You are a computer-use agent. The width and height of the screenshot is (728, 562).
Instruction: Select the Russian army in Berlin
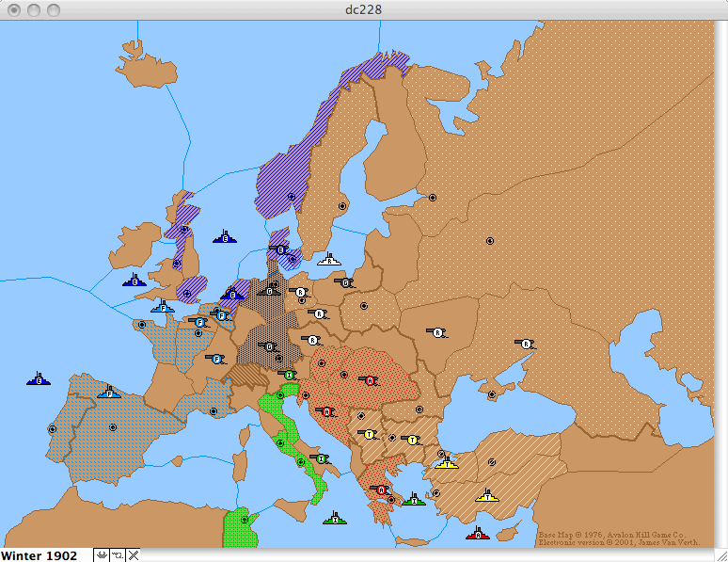(300, 293)
